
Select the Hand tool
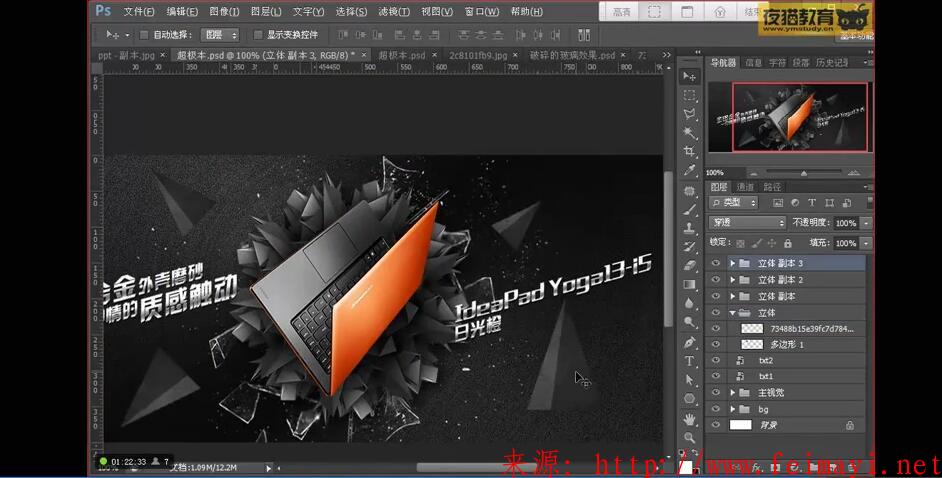689,419
